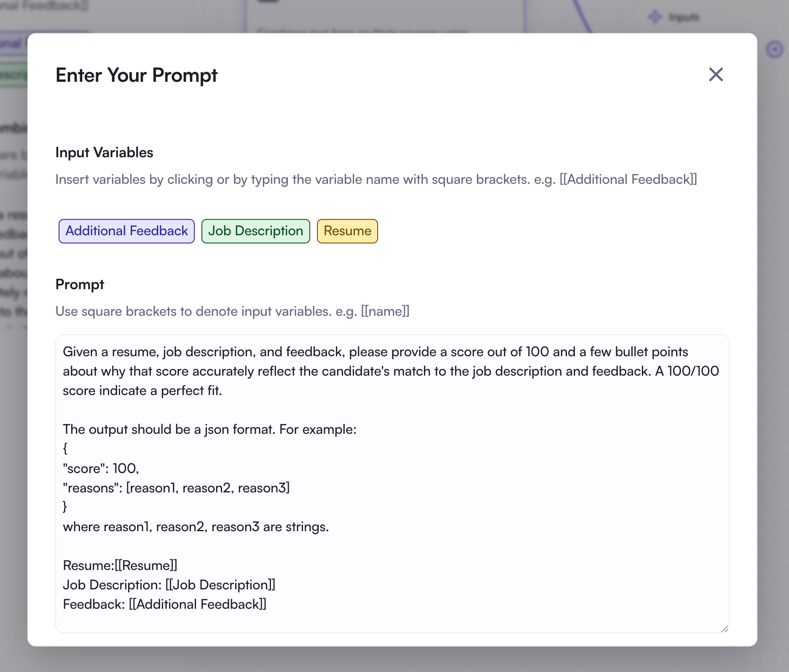Click the '"score": 100,' line in prompt
The width and height of the screenshot is (789, 672).
point(101,468)
